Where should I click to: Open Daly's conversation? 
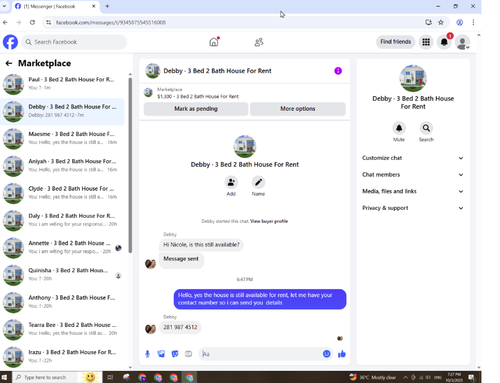tap(63, 220)
